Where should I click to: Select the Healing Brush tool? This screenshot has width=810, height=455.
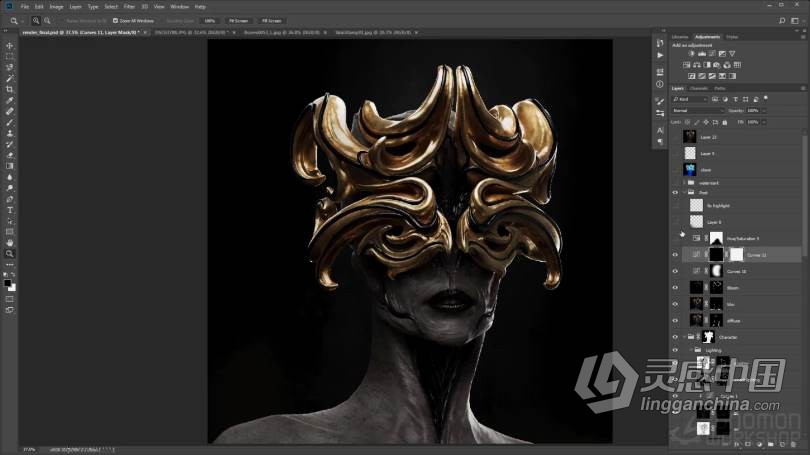click(x=9, y=111)
